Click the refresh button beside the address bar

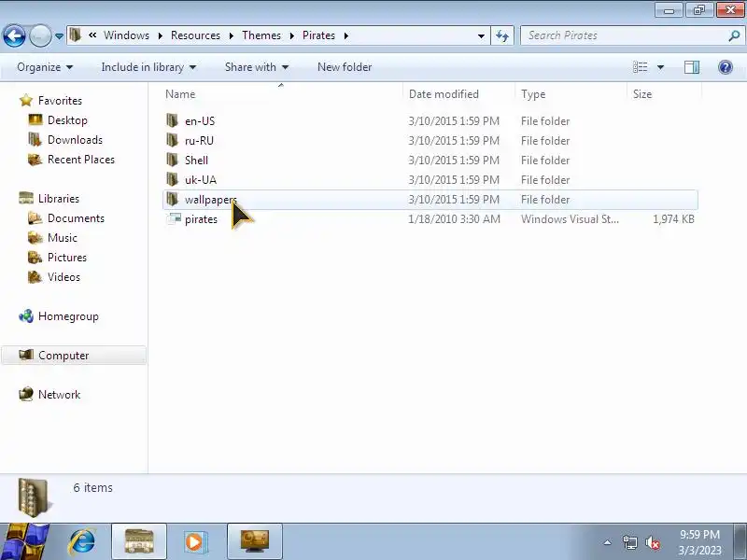(x=502, y=35)
